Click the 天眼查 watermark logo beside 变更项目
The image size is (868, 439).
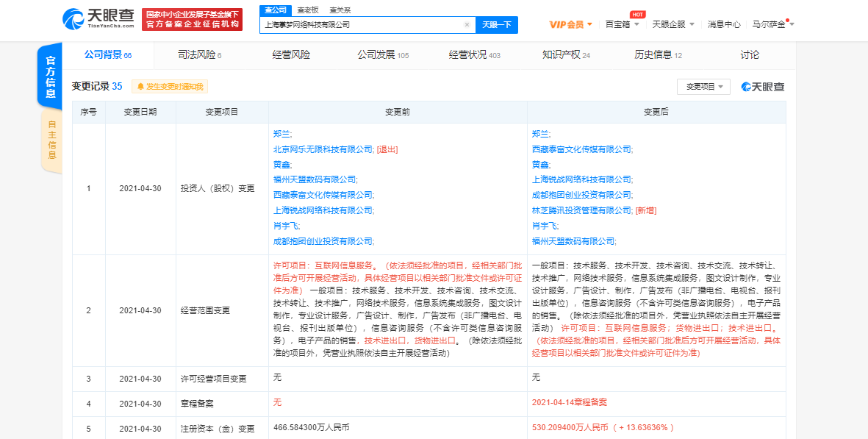[x=762, y=87]
